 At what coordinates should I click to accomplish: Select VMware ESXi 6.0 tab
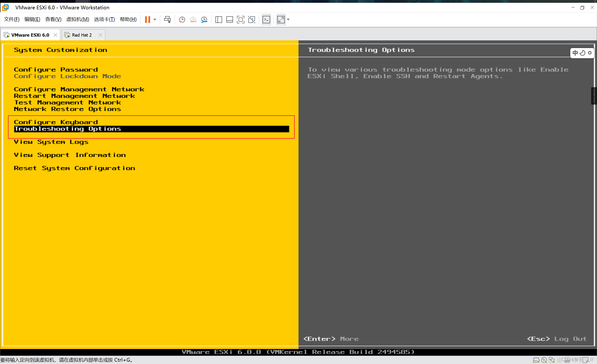(30, 35)
